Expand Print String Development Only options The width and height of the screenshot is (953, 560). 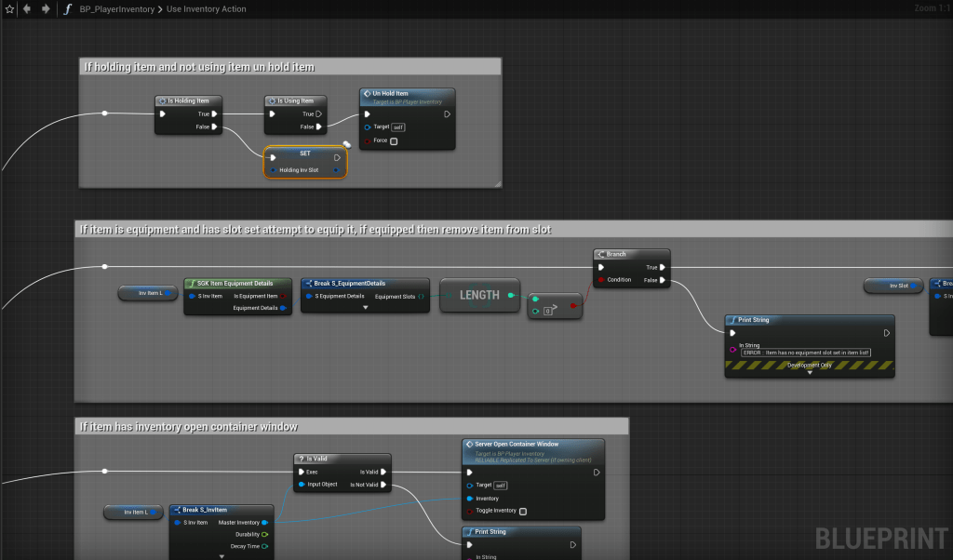(x=810, y=372)
